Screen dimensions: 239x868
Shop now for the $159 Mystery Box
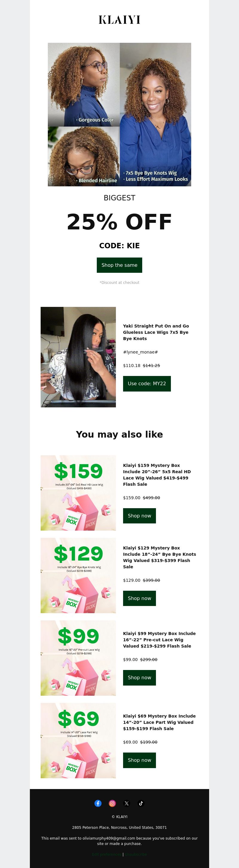pos(139,516)
